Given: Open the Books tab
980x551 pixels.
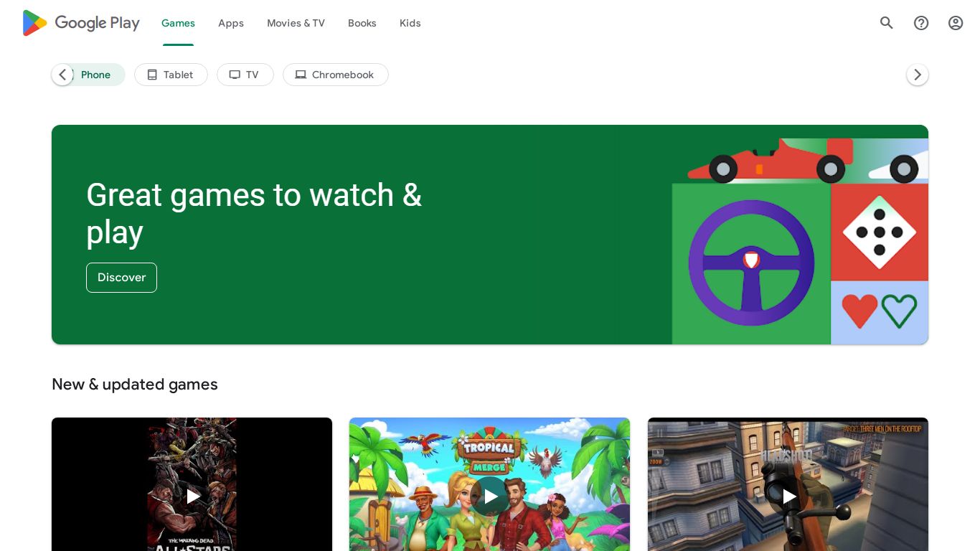Looking at the screenshot, I should coord(362,23).
